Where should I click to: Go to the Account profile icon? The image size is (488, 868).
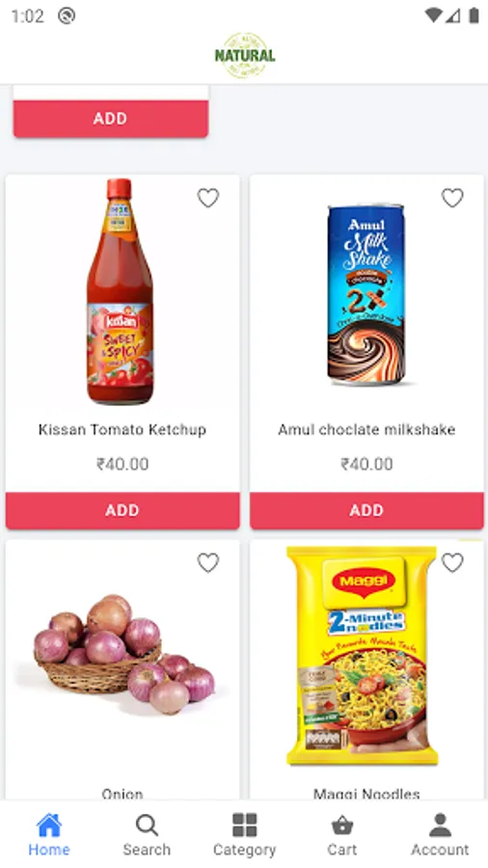440,825
